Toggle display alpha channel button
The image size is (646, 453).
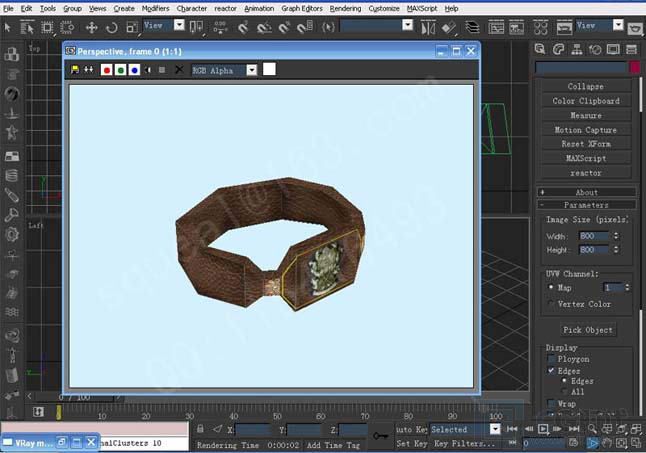click(x=148, y=70)
